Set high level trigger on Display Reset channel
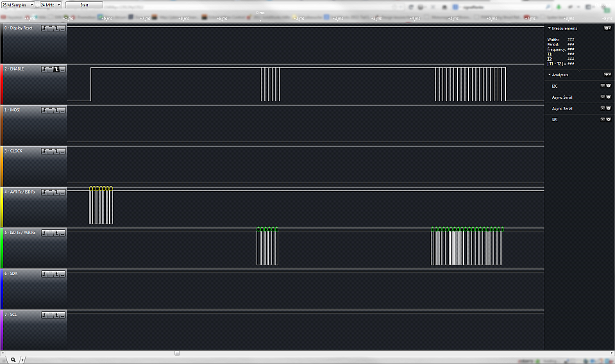Image resolution: width=615 pixels, height=364 pixels. [50, 28]
